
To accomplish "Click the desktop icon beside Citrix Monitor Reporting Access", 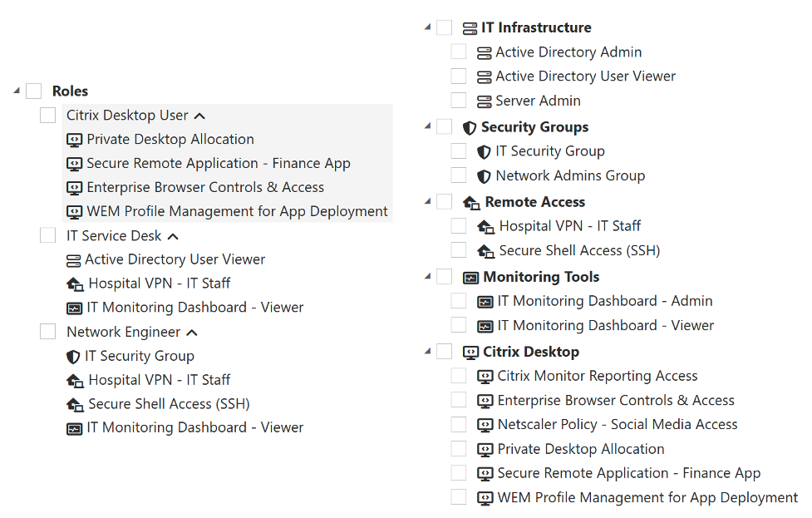I will (486, 377).
